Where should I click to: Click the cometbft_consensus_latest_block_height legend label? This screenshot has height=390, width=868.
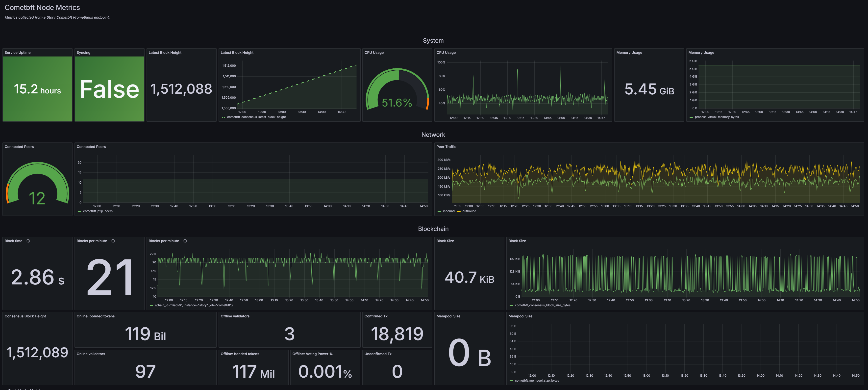256,117
